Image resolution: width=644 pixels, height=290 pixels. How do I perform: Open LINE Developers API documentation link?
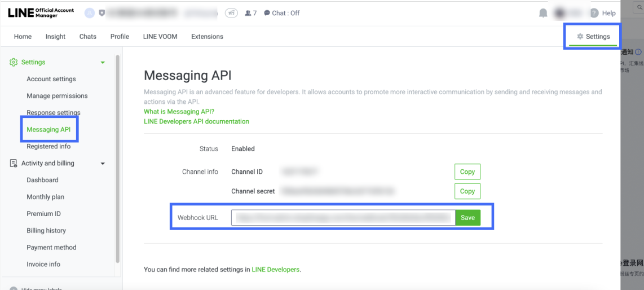click(196, 122)
